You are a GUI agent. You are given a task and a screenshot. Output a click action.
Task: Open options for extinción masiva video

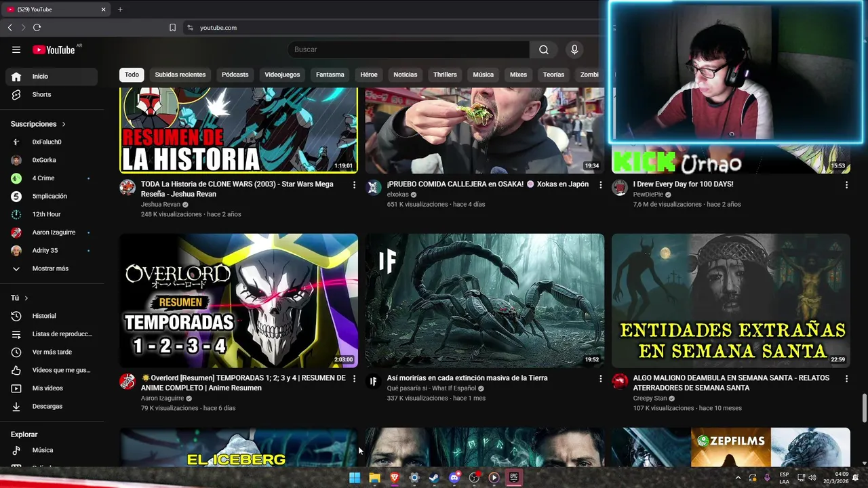tap(600, 378)
